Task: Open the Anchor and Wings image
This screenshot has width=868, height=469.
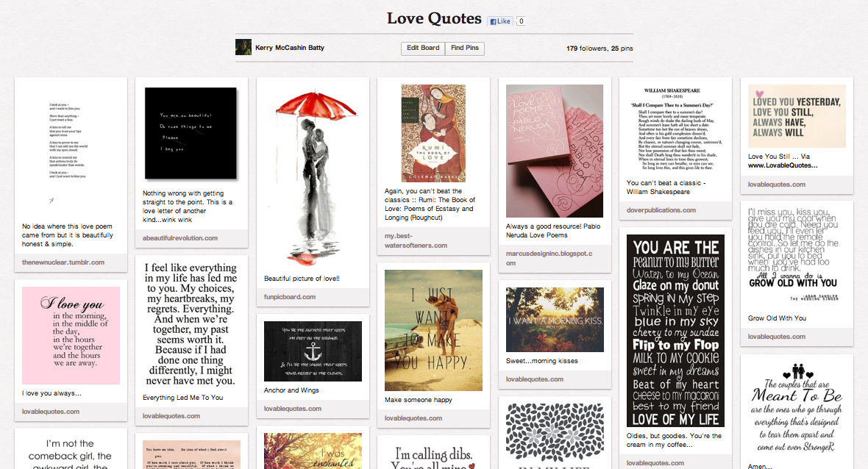Action: point(313,351)
